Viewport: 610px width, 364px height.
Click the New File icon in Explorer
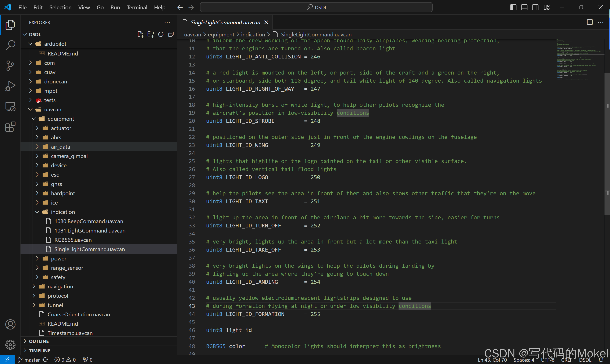[140, 34]
